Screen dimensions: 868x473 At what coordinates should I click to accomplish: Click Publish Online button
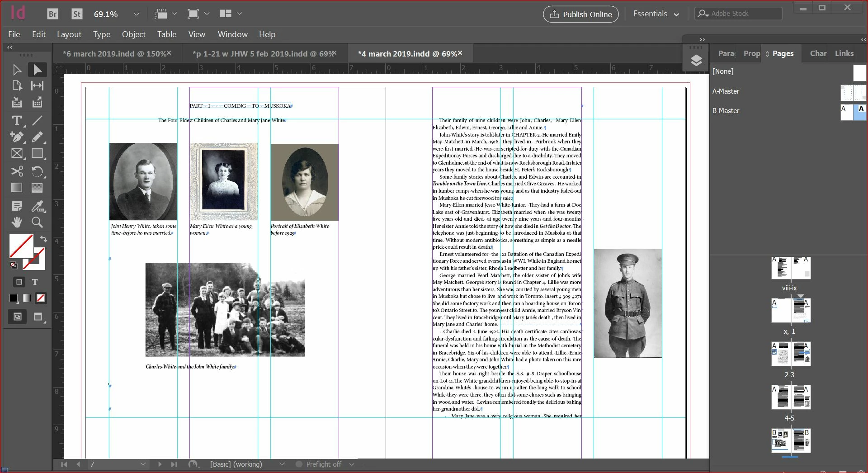point(581,14)
